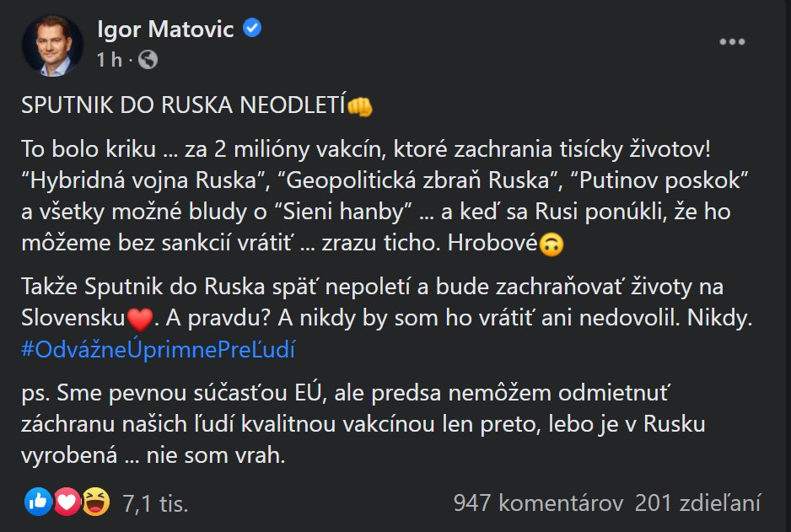The image size is (791, 532).
Task: Open the #OdvážneÚprimnePreĽudí hashtag
Action: (158, 351)
